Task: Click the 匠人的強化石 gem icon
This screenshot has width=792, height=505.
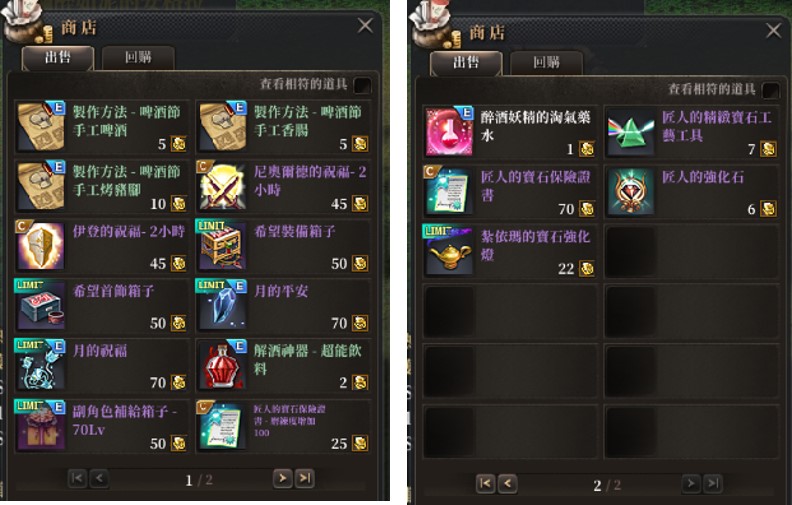Action: tap(631, 191)
